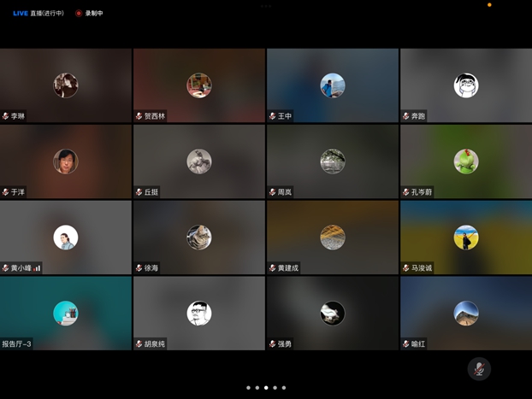Click the name label 丘挺
Viewport: 532px width, 399px height.
[x=151, y=192]
